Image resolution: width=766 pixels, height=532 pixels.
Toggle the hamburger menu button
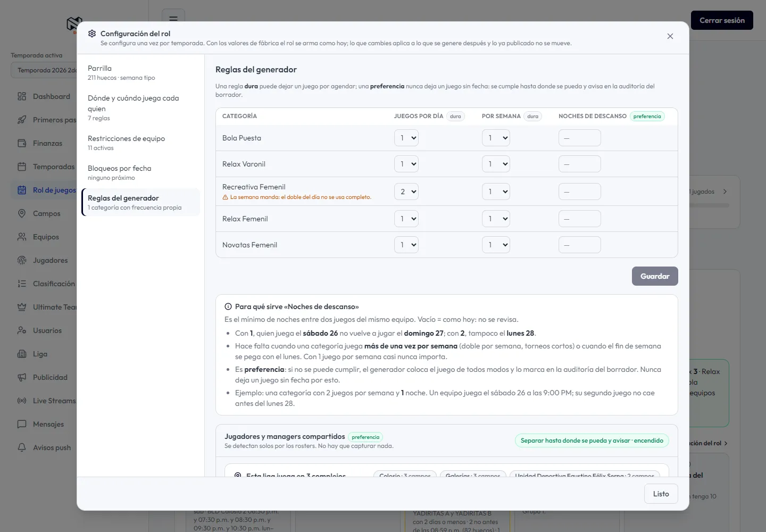tap(173, 18)
